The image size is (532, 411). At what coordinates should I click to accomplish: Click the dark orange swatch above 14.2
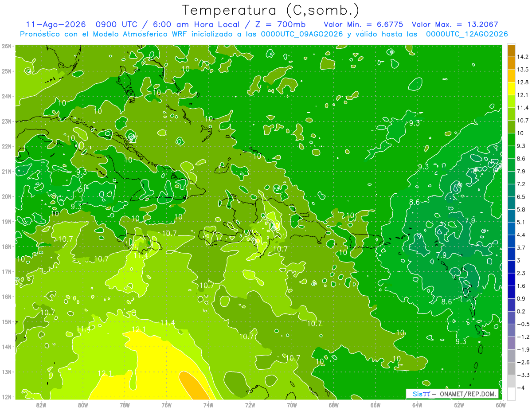tap(511, 51)
